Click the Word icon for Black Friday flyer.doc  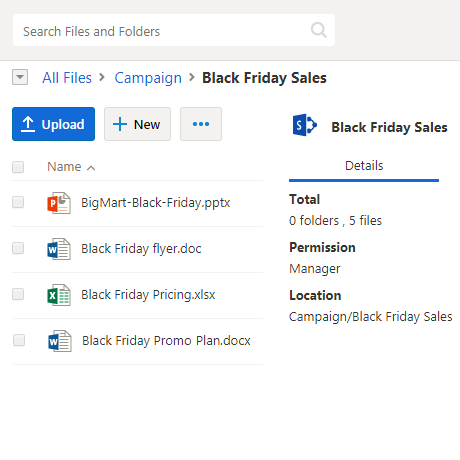(59, 249)
